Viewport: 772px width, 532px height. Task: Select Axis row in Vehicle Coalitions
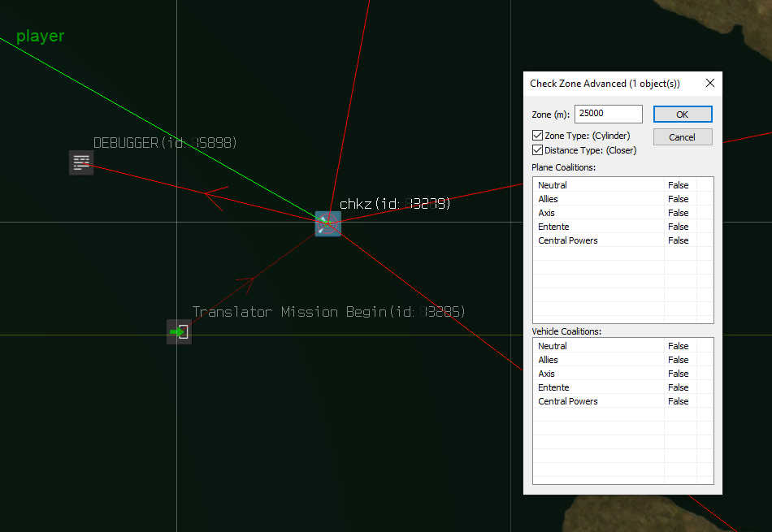(x=622, y=374)
